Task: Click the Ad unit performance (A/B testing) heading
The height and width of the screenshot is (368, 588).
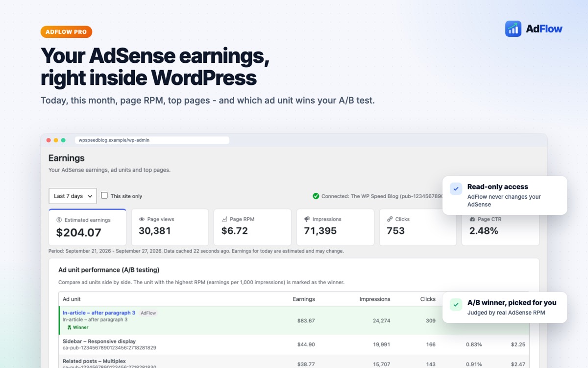Action: 109,270
